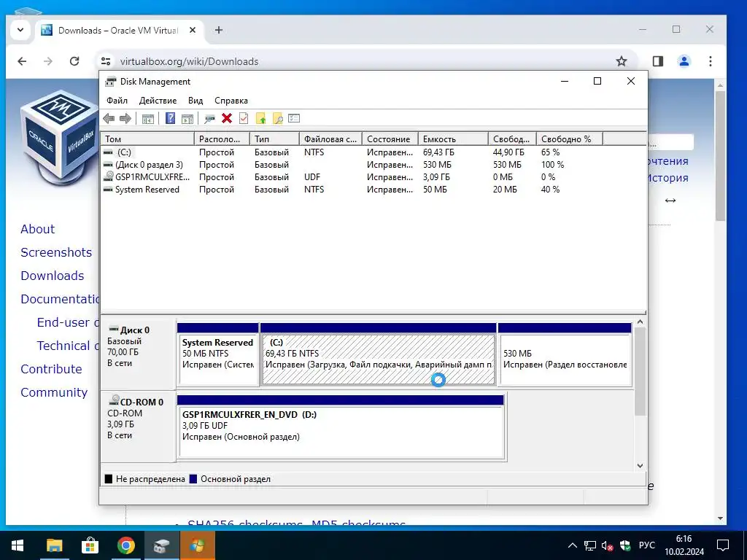
Task: Expand Chrome's tab search dropdown chevron
Action: point(20,30)
